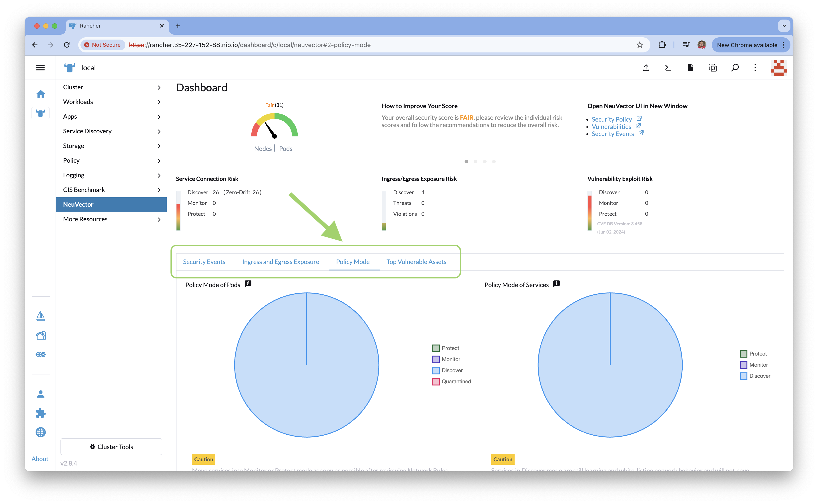Select the second carousel dot indicator
818x504 pixels.
(475, 162)
